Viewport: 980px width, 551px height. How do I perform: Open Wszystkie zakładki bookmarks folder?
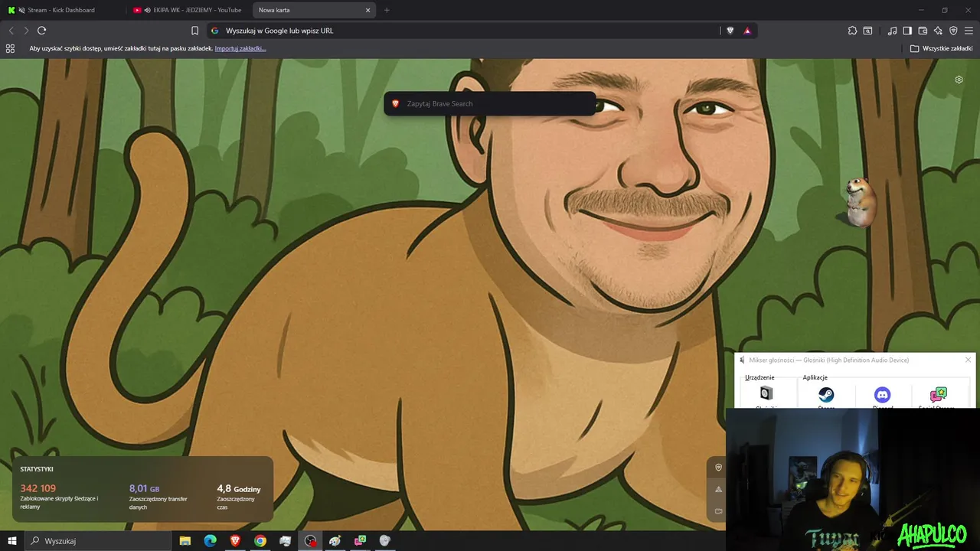point(941,48)
